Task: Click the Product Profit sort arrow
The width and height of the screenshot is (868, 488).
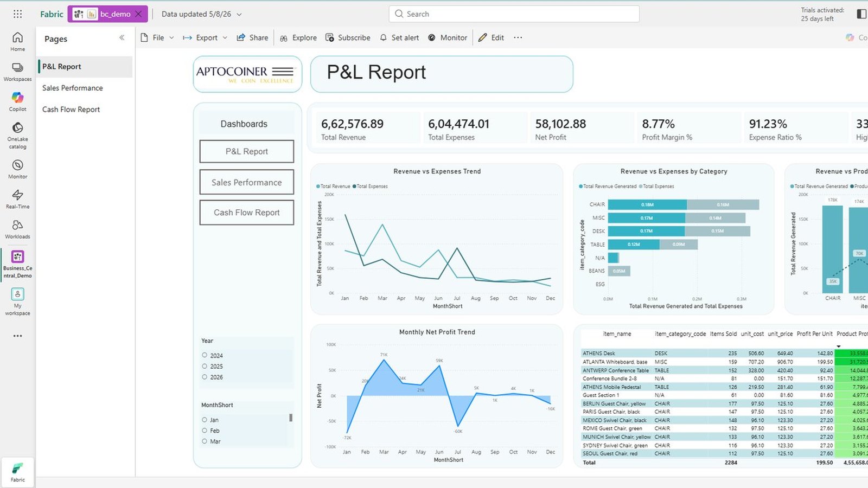Action: tap(838, 346)
